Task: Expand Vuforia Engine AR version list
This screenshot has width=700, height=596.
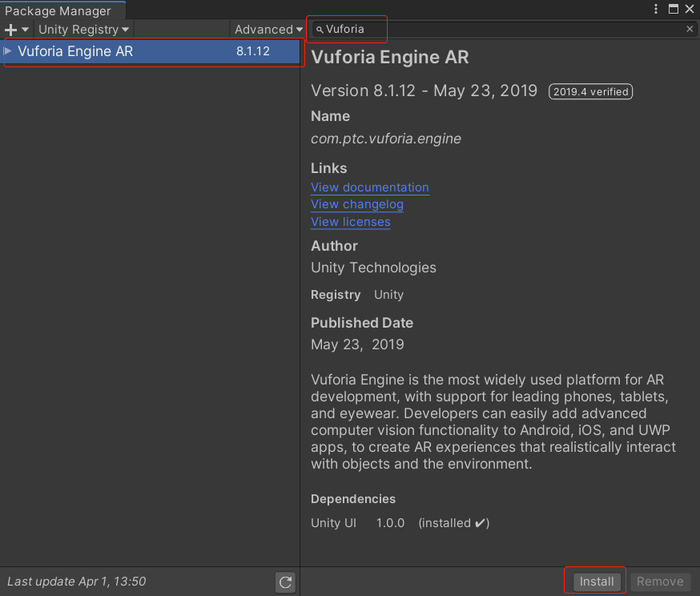Action: coord(8,51)
